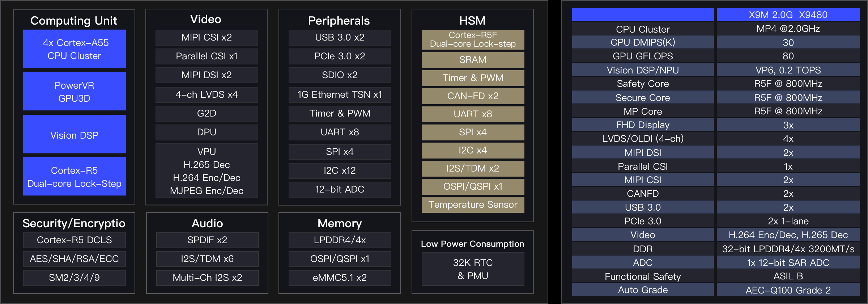The image size is (868, 304).
Task: Select the VPU codec block
Action: pyautogui.click(x=207, y=170)
